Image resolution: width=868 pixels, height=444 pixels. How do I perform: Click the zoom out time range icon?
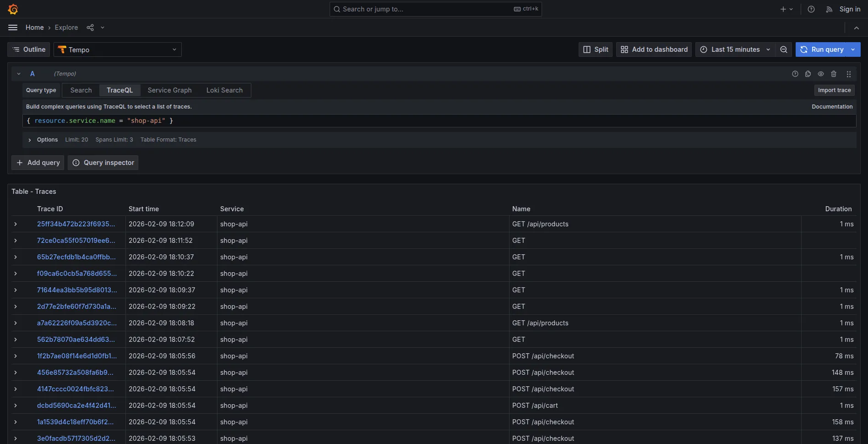click(783, 49)
